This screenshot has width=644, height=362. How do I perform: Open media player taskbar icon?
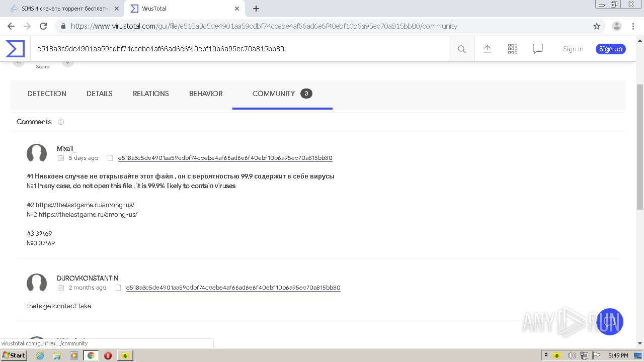coord(74,355)
